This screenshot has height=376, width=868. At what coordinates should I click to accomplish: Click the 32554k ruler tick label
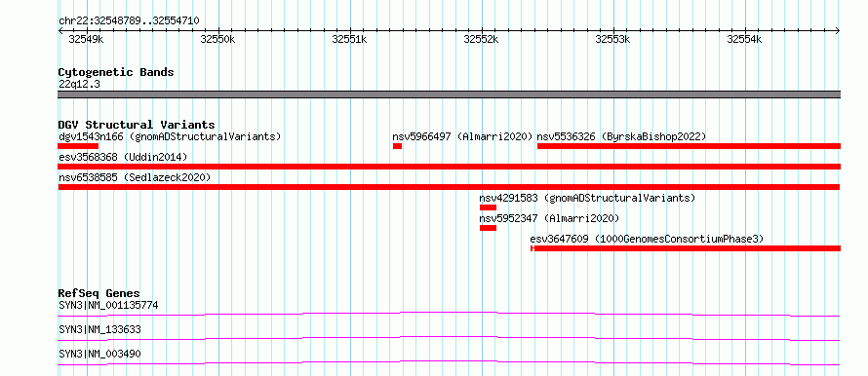[744, 39]
